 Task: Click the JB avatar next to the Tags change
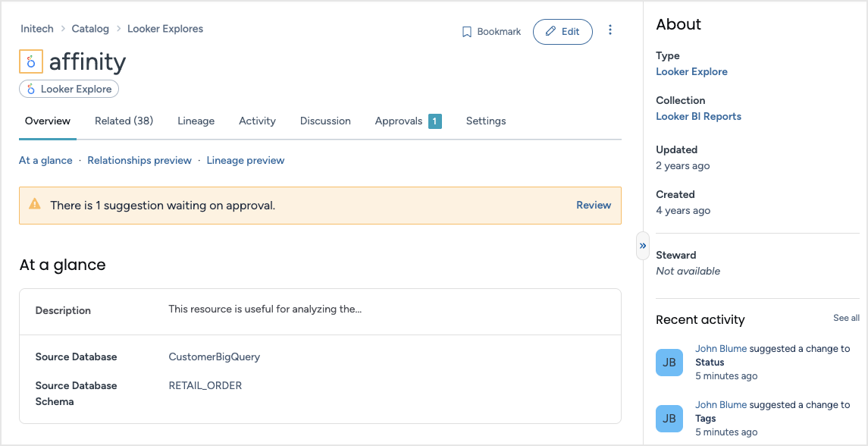pyautogui.click(x=669, y=418)
